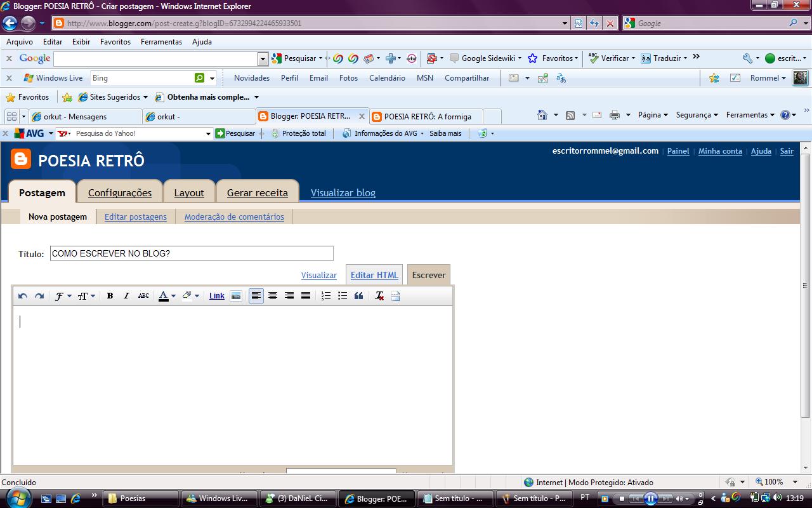Center align text in editor
812x508 pixels.
coord(273,296)
